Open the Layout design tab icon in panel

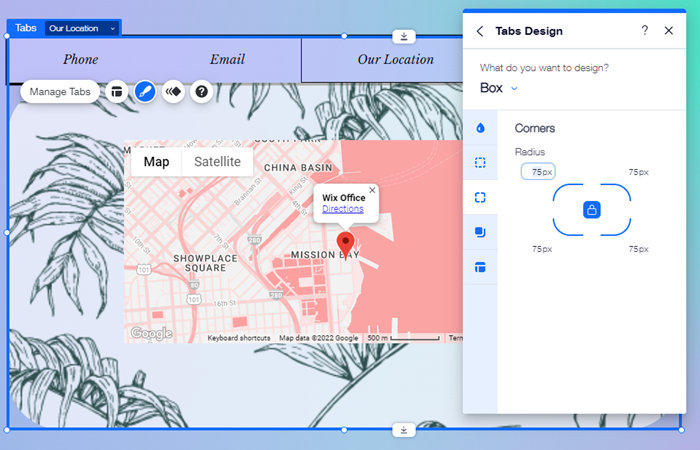point(480,267)
